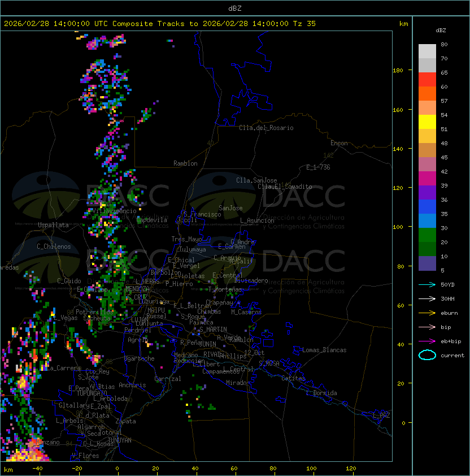Click the cyan 50YD track arrow in legend
Viewport: 470px width, 476px height.
click(x=427, y=285)
